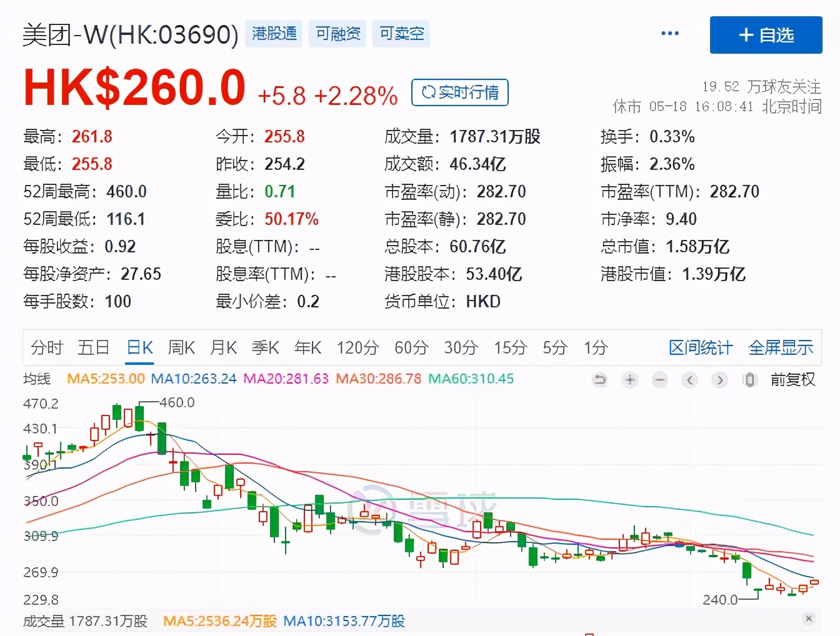Click the 可融资 tag
This screenshot has width=840, height=636.
coord(337,34)
